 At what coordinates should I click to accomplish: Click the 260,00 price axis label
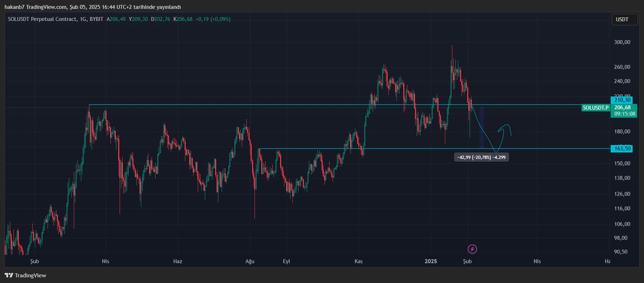622,67
